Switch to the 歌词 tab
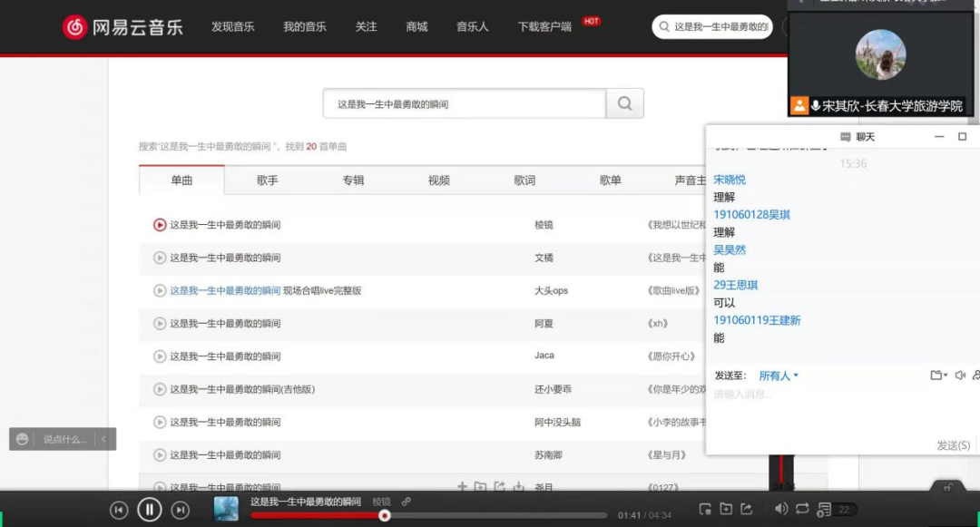Image resolution: width=980 pixels, height=527 pixels. [524, 181]
